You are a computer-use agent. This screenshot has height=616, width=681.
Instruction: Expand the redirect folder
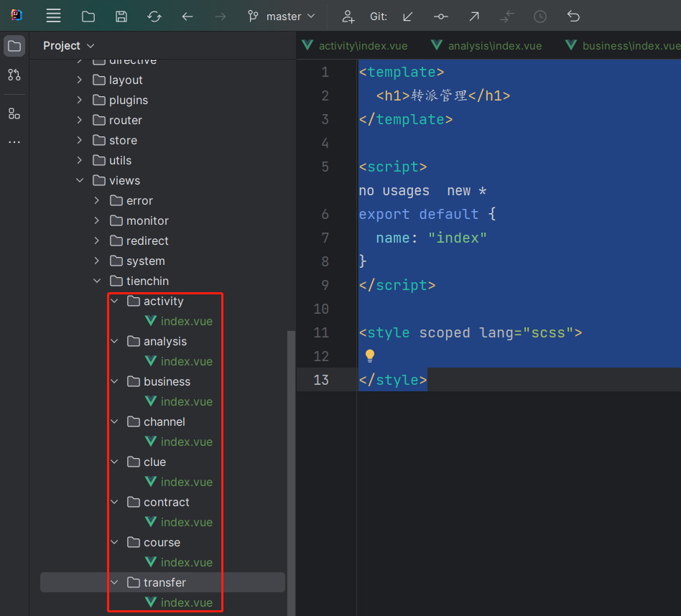[96, 241]
